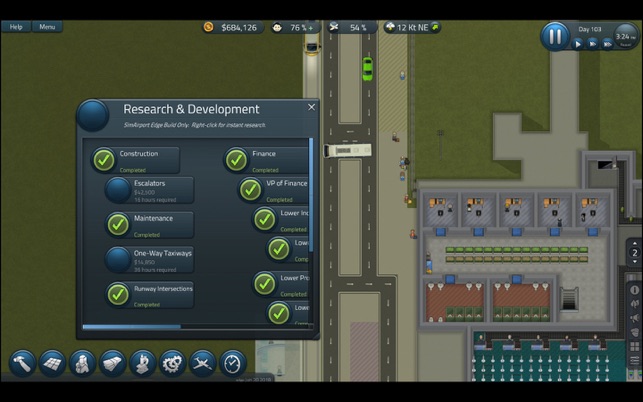Viewport: 643px width, 402px height.
Task: Click the 3:24 clock display
Action: point(625,37)
